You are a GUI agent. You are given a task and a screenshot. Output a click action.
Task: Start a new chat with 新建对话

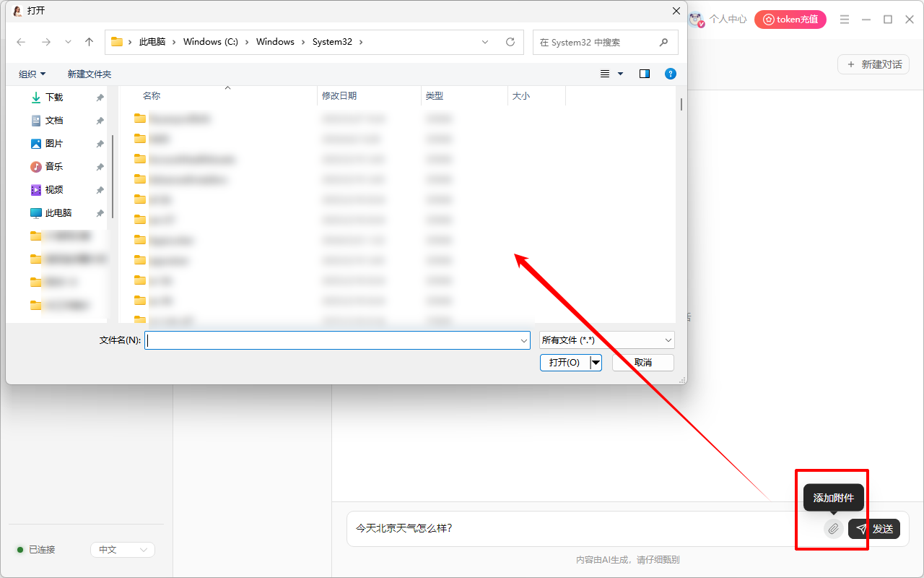tap(873, 64)
